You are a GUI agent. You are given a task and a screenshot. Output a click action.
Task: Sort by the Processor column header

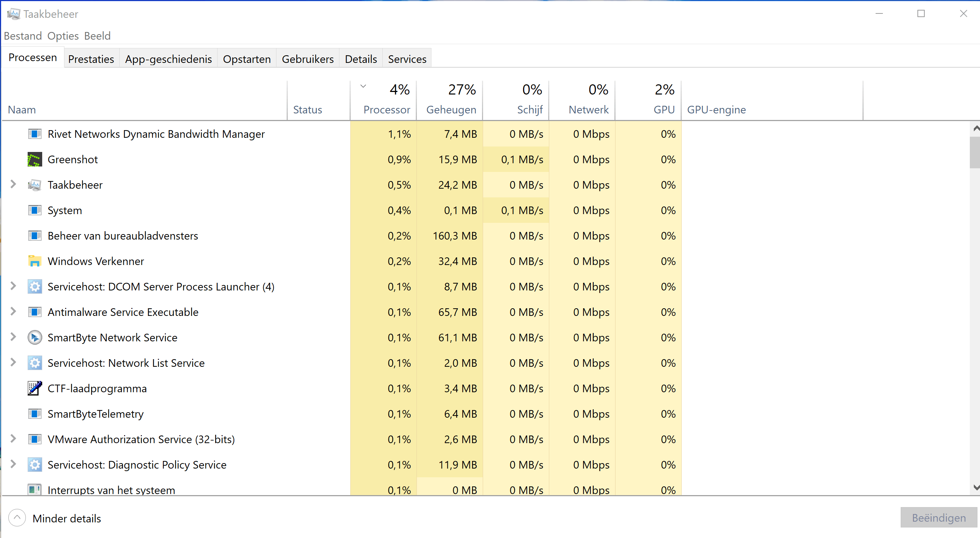coord(383,101)
